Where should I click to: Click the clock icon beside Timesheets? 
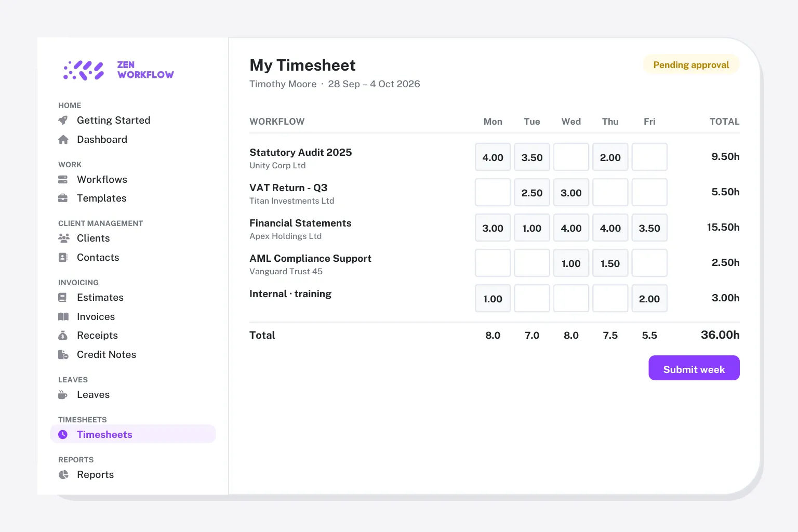coord(63,435)
